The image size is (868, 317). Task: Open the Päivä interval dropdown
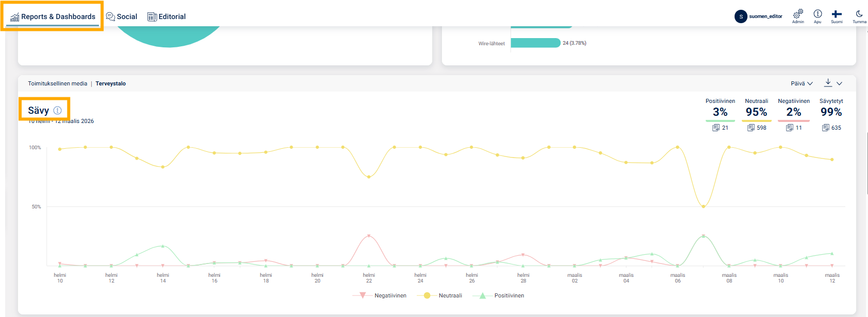click(x=802, y=83)
